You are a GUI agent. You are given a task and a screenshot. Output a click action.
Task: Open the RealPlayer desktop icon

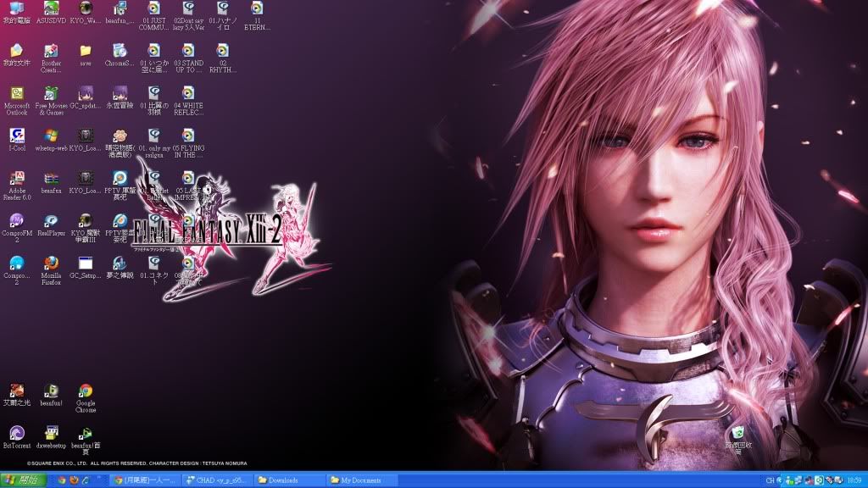pyautogui.click(x=51, y=221)
